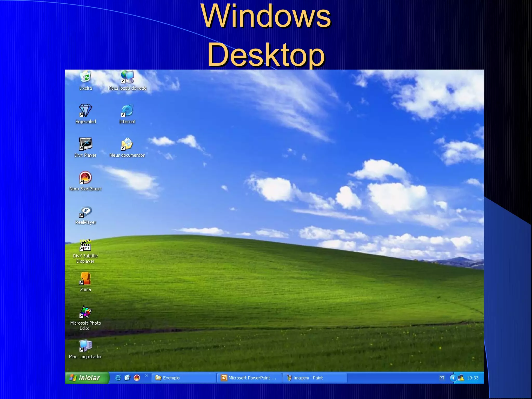Expand the Quick Launch overflow chevron

pyautogui.click(x=147, y=376)
